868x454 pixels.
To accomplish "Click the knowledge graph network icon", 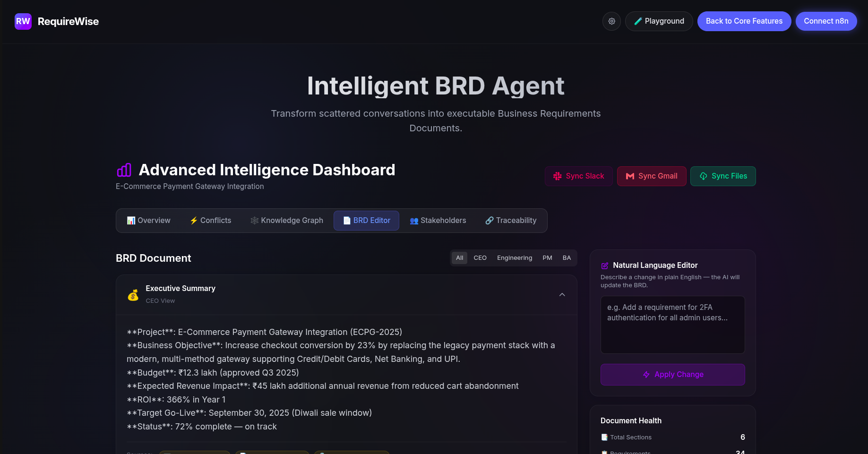I will pyautogui.click(x=254, y=220).
